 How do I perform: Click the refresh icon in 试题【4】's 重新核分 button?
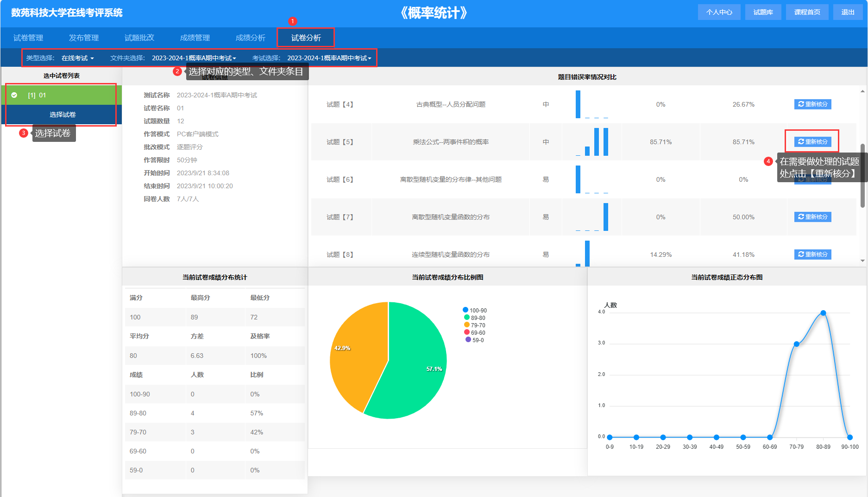(801, 104)
